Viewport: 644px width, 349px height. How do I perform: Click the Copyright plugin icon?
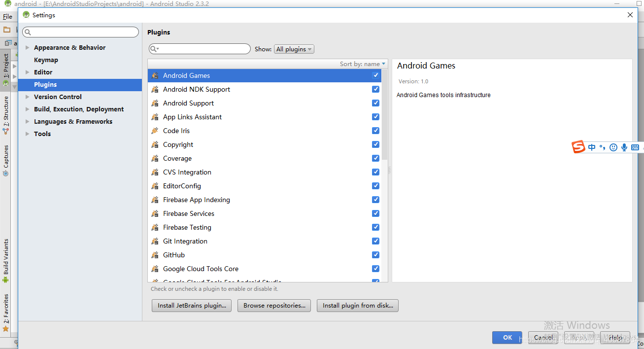click(x=155, y=144)
